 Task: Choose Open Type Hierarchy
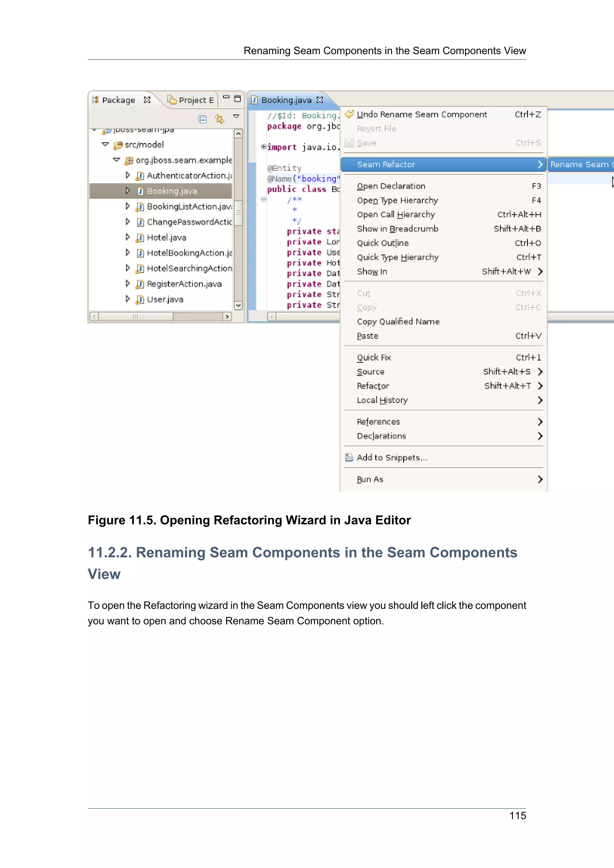pos(443,201)
